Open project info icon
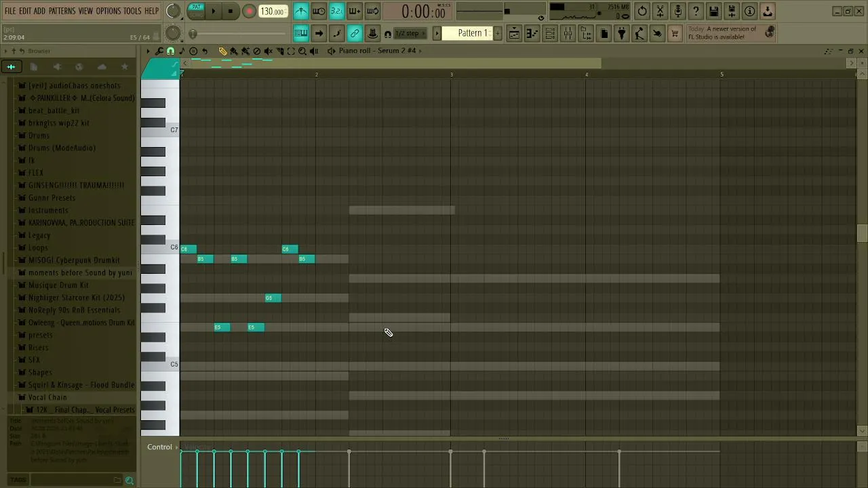Image resolution: width=868 pixels, height=488 pixels. [x=749, y=11]
